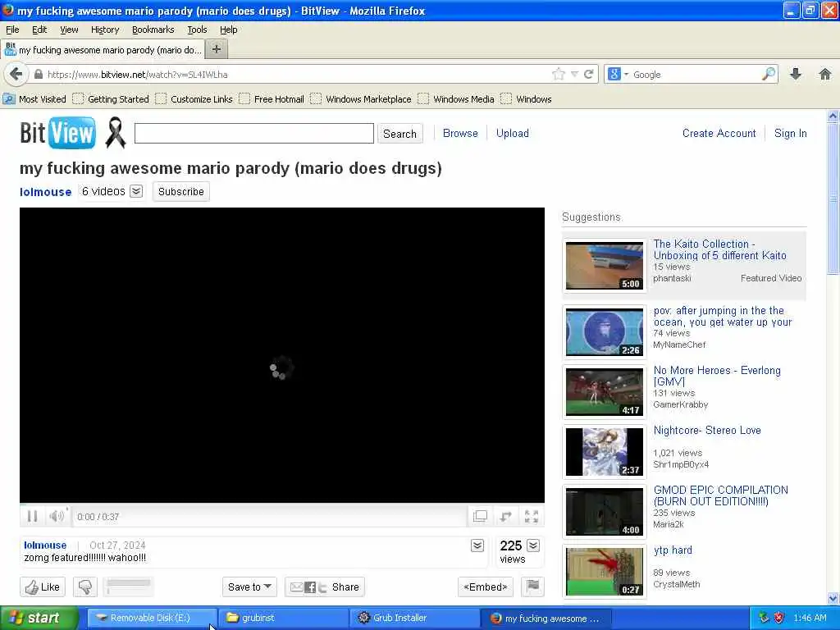
Task: Enter fullscreen video mode
Action: coord(532,517)
